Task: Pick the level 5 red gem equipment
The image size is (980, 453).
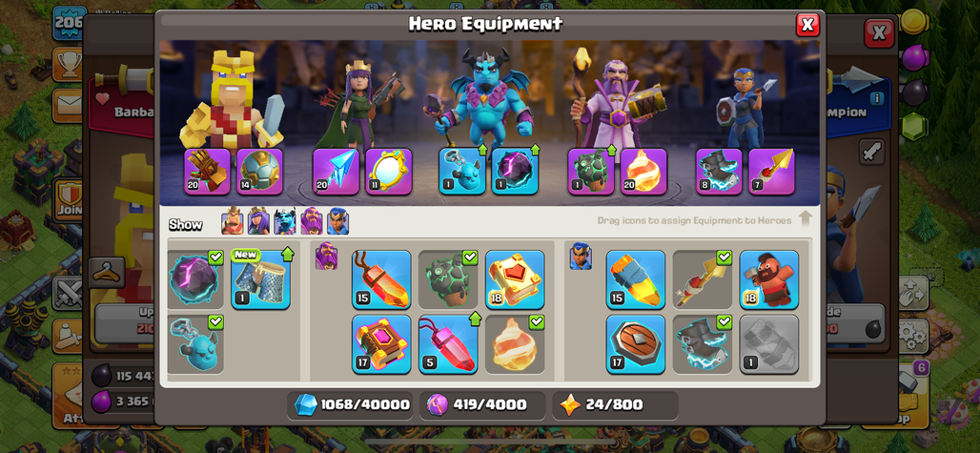Action: (448, 344)
